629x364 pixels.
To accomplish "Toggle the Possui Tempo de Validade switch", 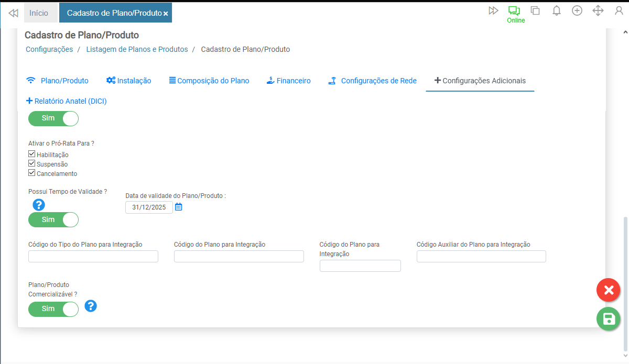I will pos(53,220).
